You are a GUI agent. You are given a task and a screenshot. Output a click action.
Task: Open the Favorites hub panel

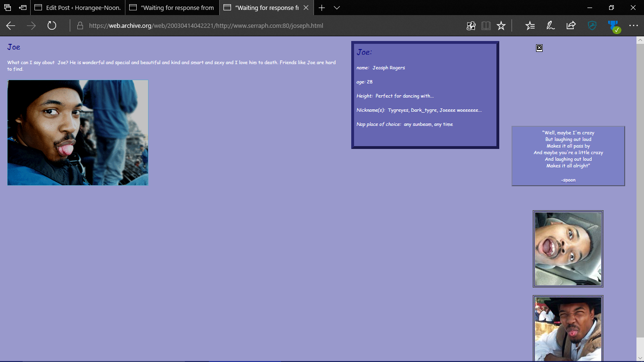[x=530, y=26]
